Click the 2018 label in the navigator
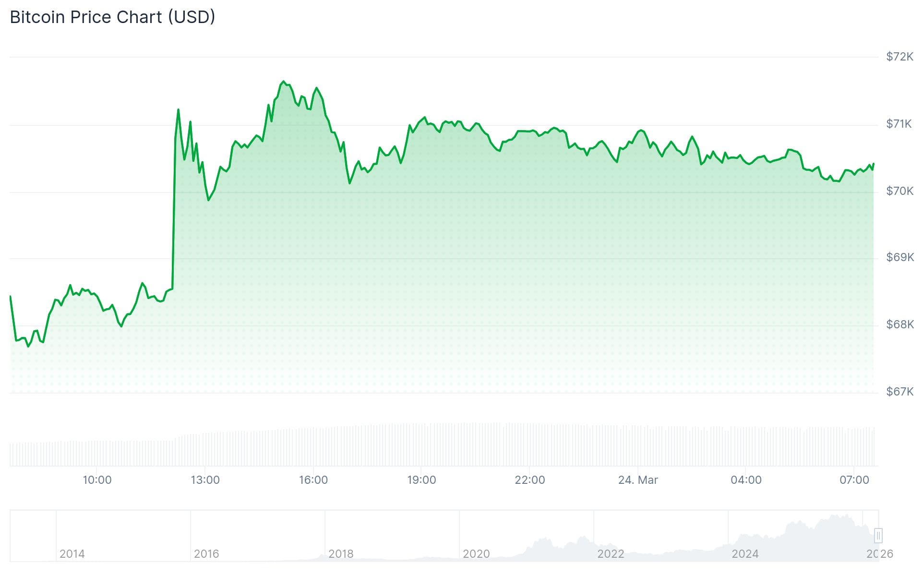Image resolution: width=924 pixels, height=576 pixels. [341, 554]
